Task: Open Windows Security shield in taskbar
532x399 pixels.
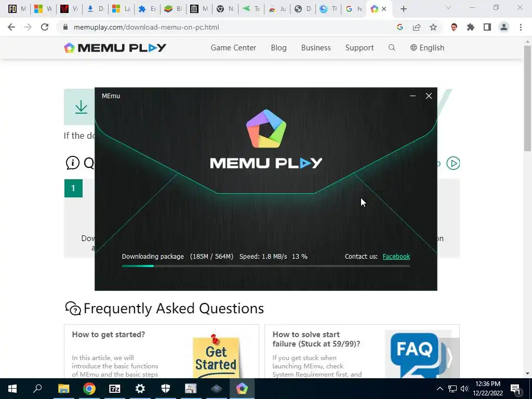Action: (166, 389)
